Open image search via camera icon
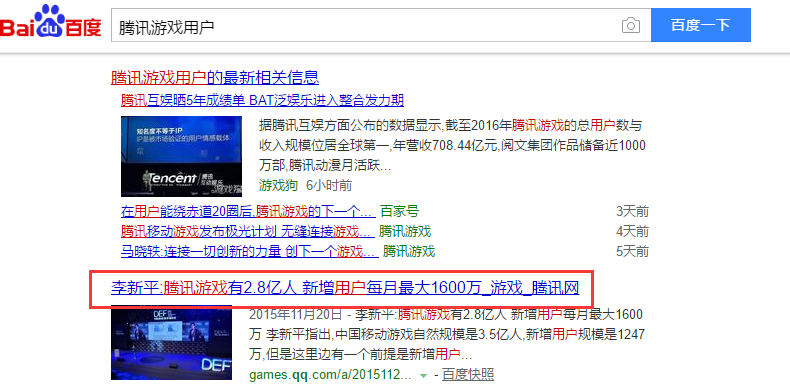The width and height of the screenshot is (790, 392). click(x=630, y=25)
